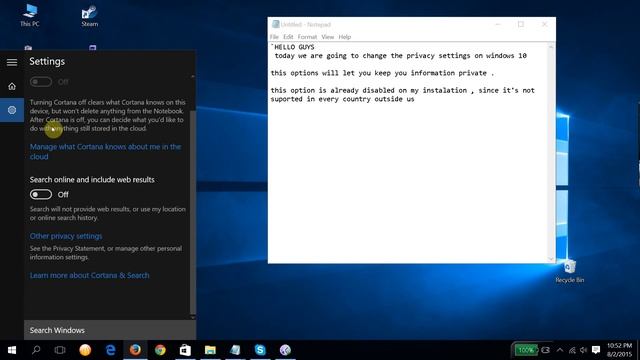This screenshot has height=360, width=640.
Task: Click the 'HELLO GUYS' line in Notepad
Action: (292, 47)
